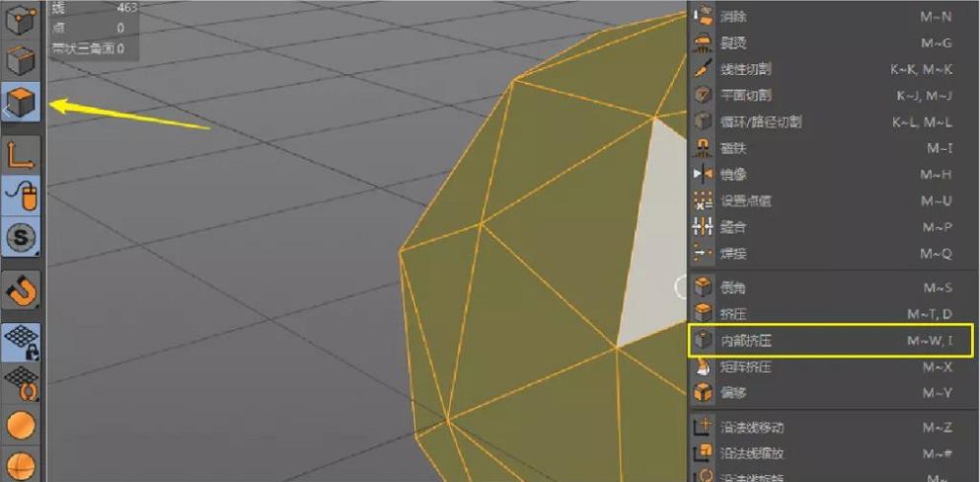Choose 挤压 extrude menu entry
The width and height of the screenshot is (980, 482).
coord(831,314)
